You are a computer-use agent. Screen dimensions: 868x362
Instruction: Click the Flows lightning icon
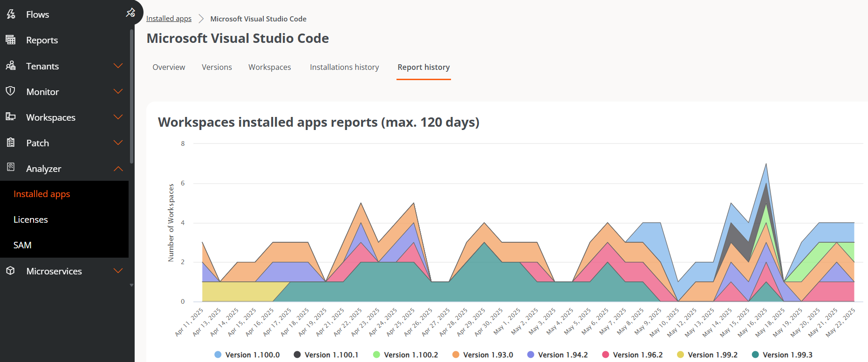(11, 14)
